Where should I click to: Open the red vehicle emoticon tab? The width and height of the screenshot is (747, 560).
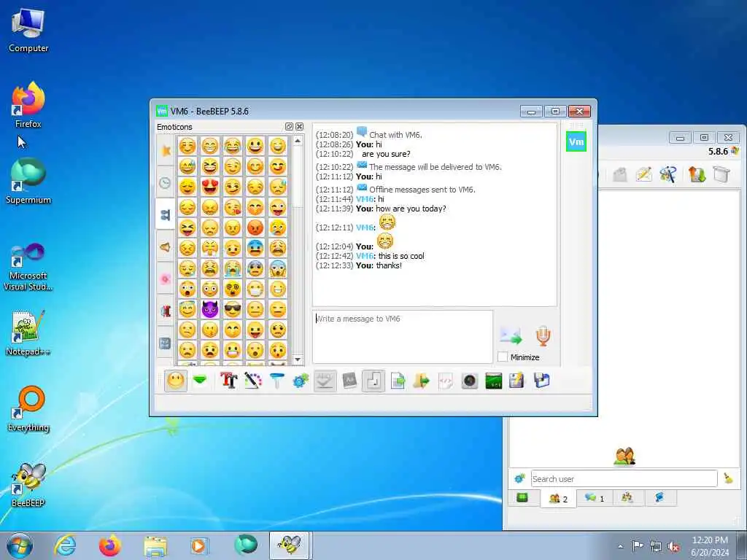[x=166, y=311]
